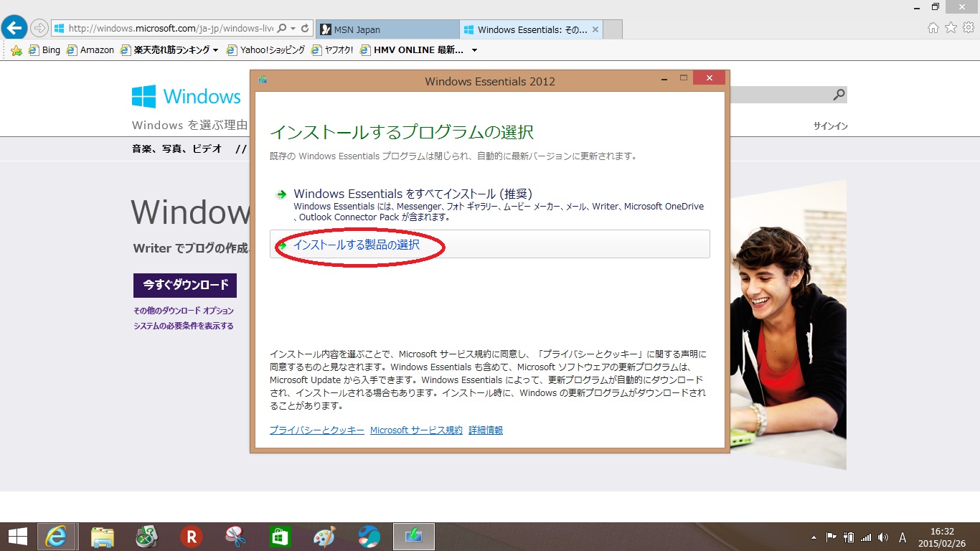The height and width of the screenshot is (551, 980).
Task: Open the Favorites star at top right
Action: pyautogui.click(x=951, y=28)
